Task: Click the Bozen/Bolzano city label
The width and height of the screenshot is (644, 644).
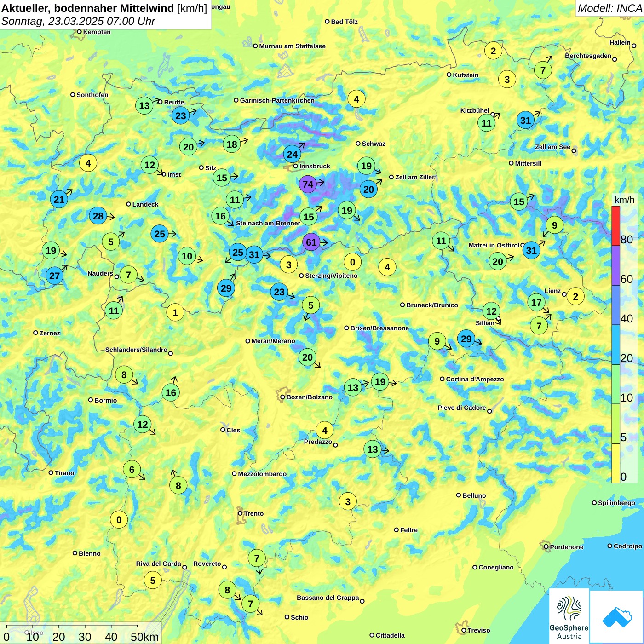Action: 309,397
